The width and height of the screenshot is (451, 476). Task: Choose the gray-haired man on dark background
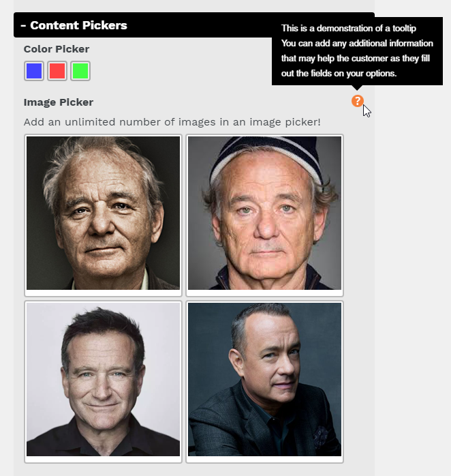pyautogui.click(x=103, y=213)
